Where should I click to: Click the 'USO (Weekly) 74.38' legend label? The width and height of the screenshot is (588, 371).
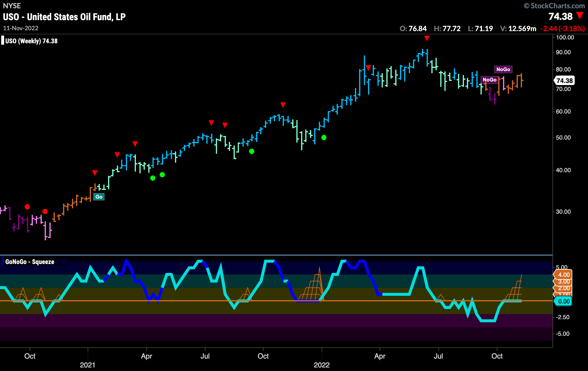(x=31, y=41)
